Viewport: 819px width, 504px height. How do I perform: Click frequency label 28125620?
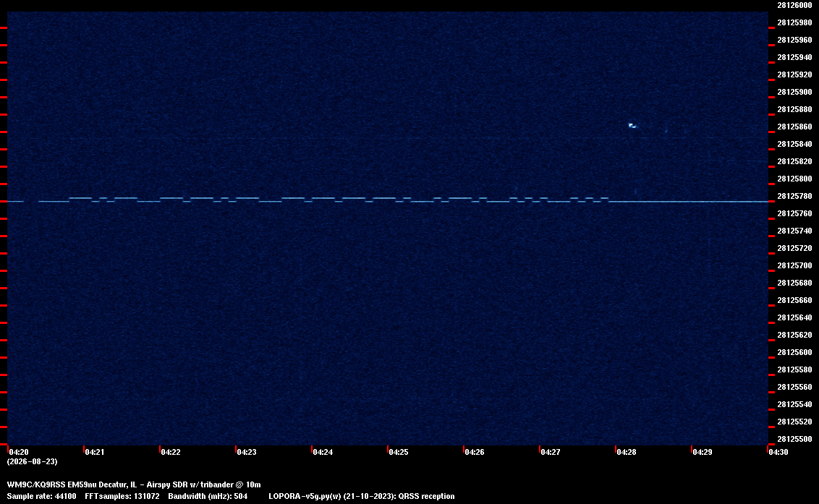[x=794, y=335]
